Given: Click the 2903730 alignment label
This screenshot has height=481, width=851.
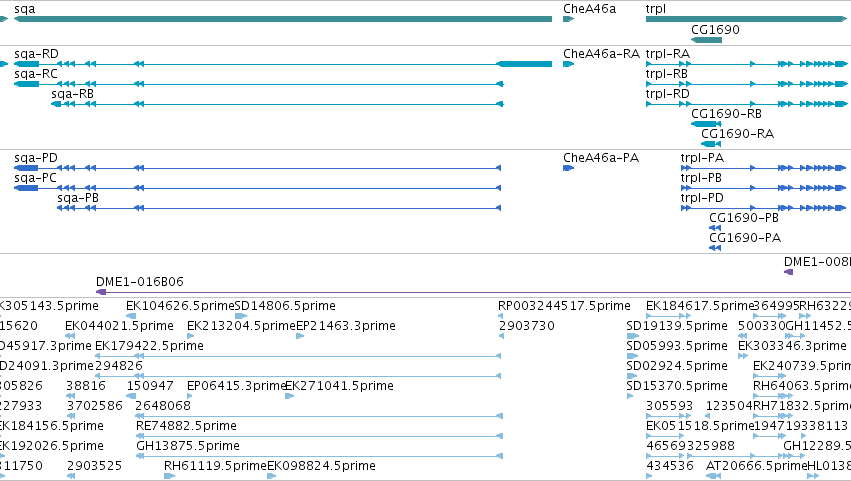Looking at the screenshot, I should [x=527, y=326].
